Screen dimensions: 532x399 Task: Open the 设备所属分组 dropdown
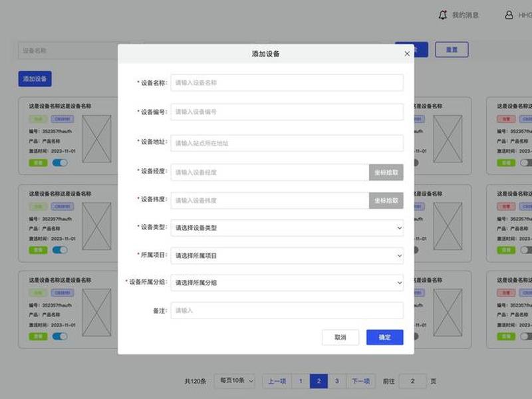tap(287, 283)
